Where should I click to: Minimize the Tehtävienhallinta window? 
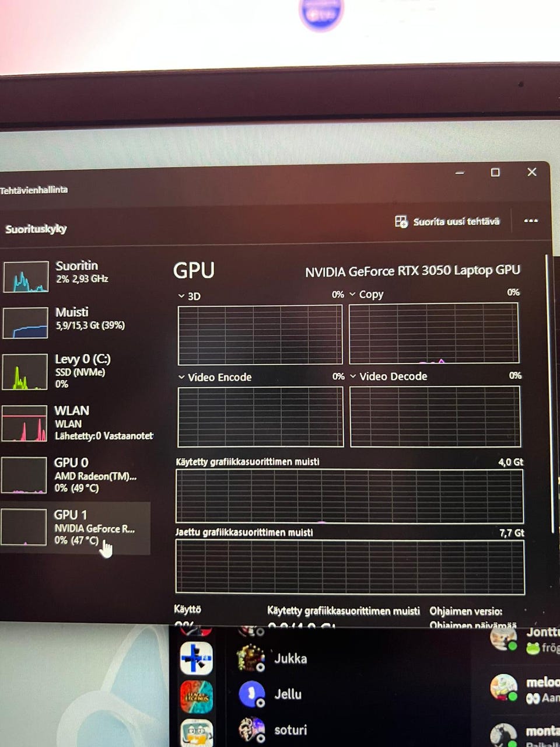(460, 173)
